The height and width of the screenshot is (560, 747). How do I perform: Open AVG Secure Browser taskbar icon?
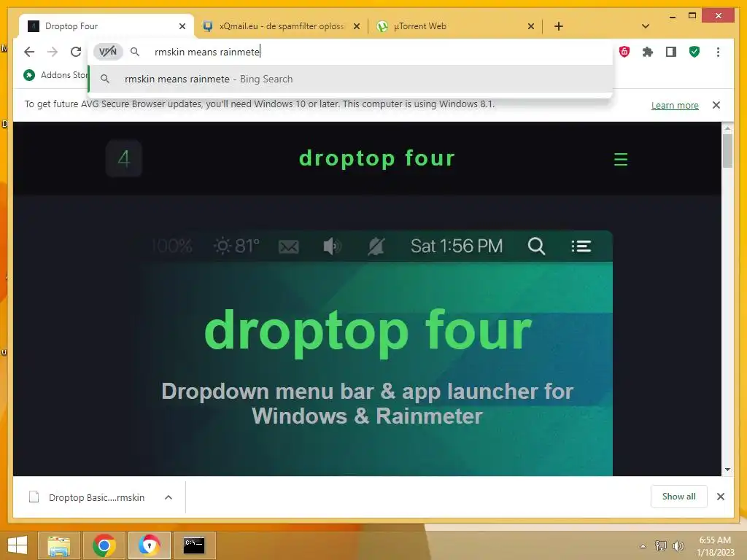[149, 545]
